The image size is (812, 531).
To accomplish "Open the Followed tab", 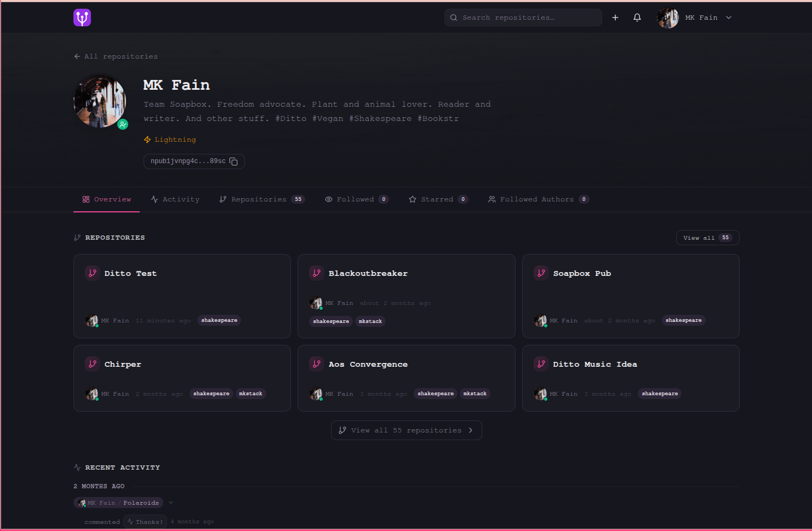I will [357, 199].
